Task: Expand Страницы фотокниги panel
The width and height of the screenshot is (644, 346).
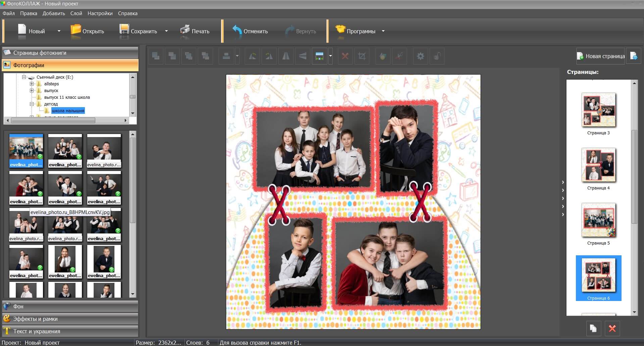Action: (70, 53)
